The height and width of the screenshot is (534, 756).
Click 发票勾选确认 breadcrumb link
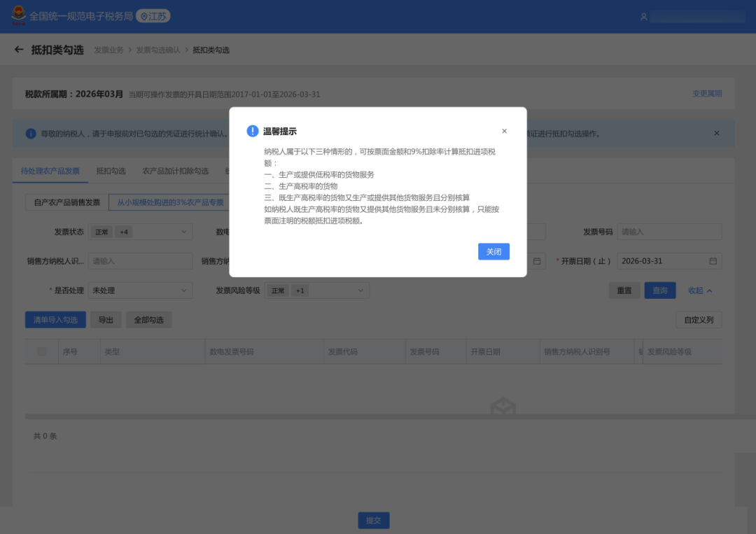tap(158, 50)
